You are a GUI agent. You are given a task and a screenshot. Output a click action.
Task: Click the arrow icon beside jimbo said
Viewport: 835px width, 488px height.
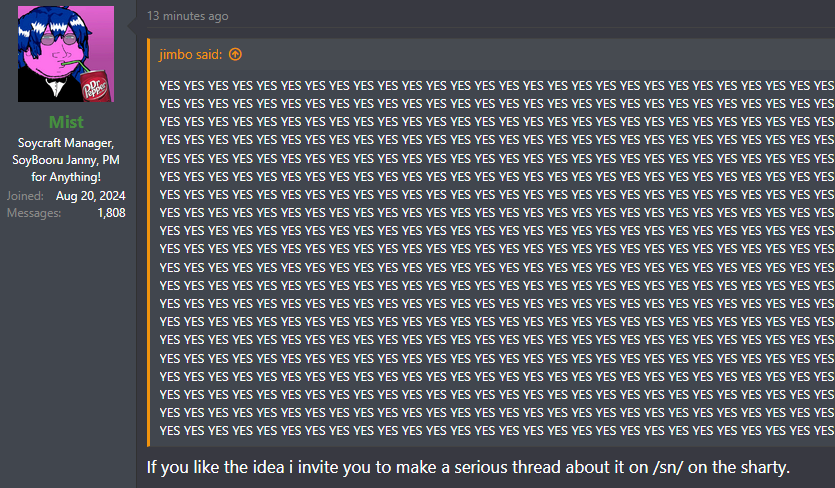[235, 54]
